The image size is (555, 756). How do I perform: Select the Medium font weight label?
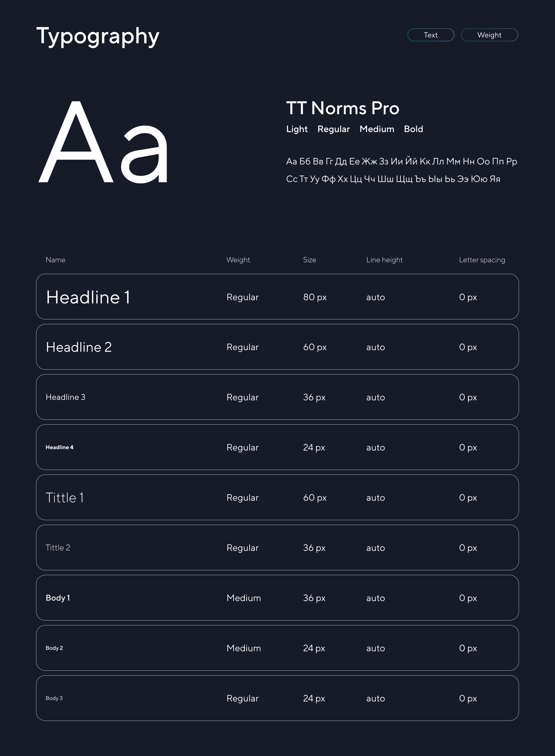coord(377,129)
